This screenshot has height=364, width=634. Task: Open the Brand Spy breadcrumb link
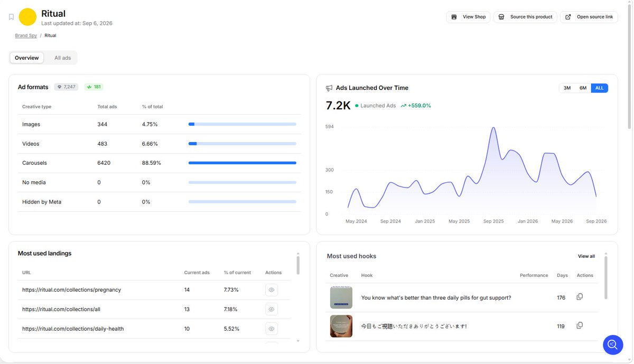coord(26,35)
